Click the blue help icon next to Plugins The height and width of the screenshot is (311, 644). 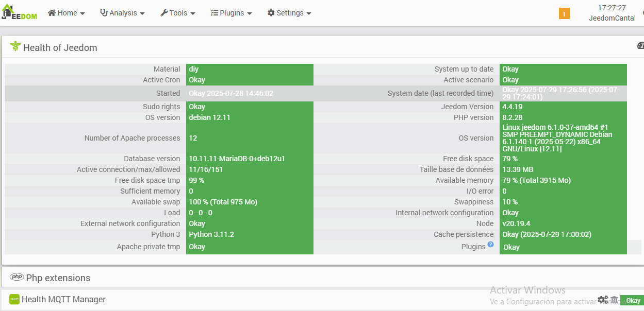pyautogui.click(x=491, y=245)
